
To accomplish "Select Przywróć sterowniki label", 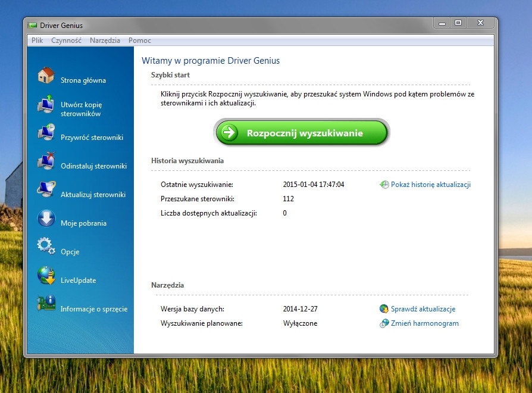I will [92, 138].
